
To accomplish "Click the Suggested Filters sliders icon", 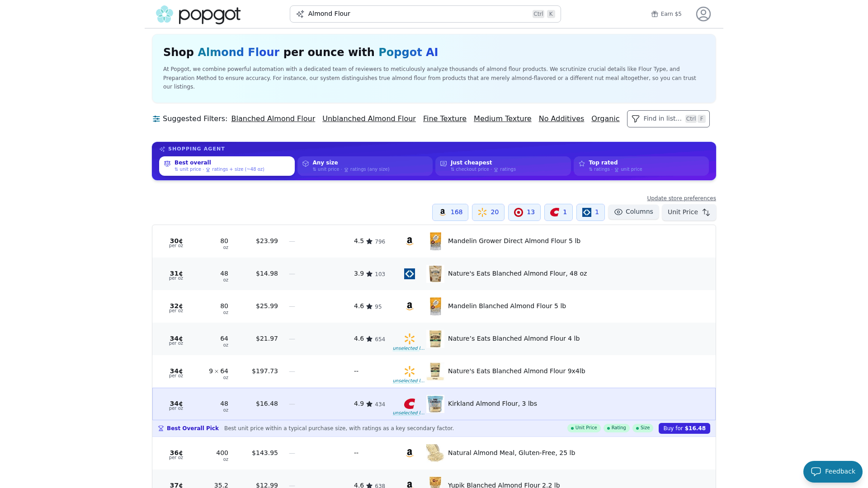I will click(156, 119).
